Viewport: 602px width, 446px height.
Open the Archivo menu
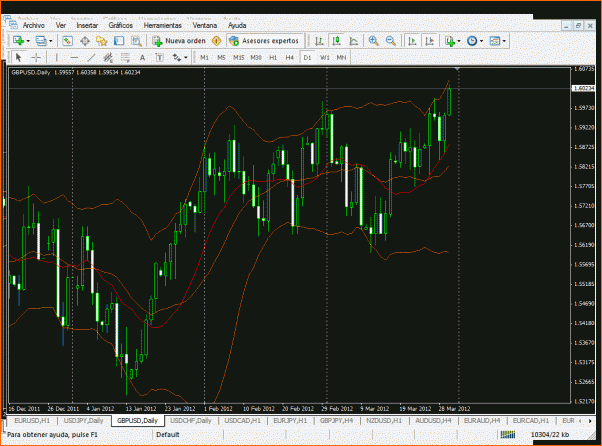pyautogui.click(x=34, y=25)
